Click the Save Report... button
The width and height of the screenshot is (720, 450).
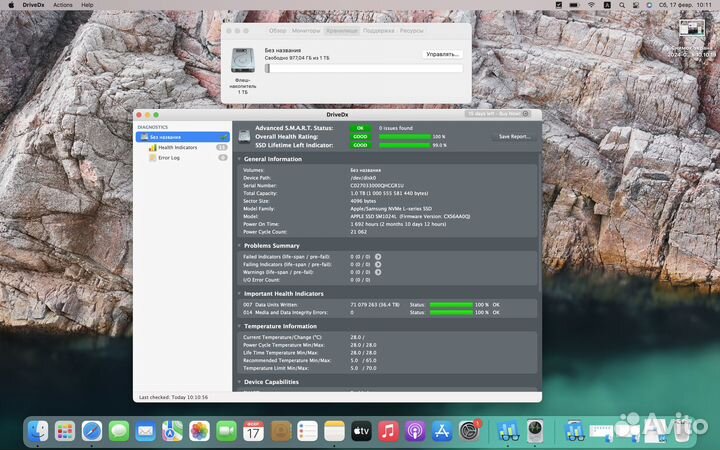(x=514, y=136)
